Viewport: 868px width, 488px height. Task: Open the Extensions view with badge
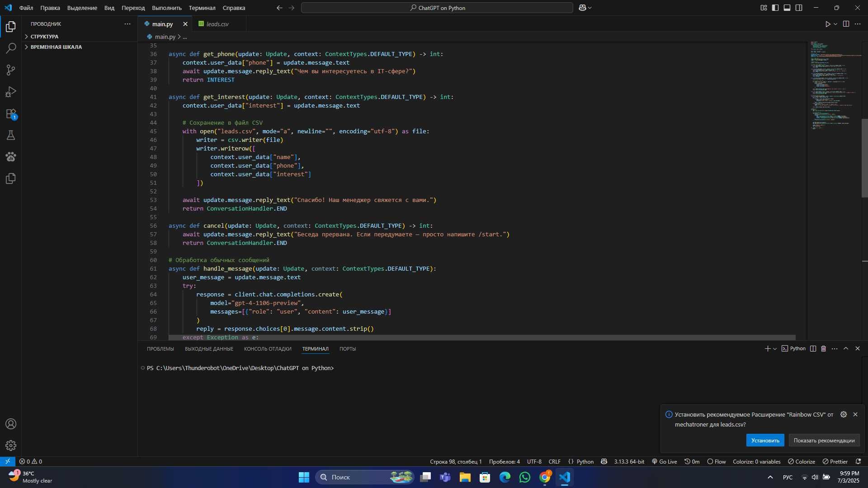[11, 114]
